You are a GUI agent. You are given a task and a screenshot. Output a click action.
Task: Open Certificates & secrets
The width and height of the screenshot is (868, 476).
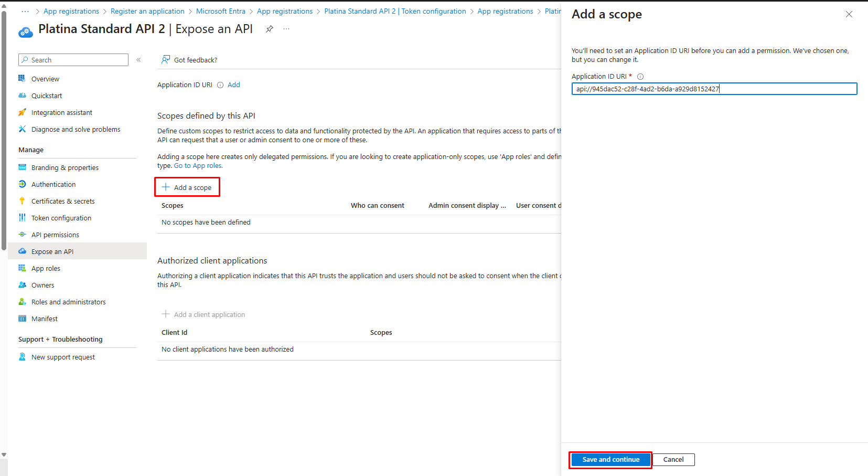click(x=63, y=201)
